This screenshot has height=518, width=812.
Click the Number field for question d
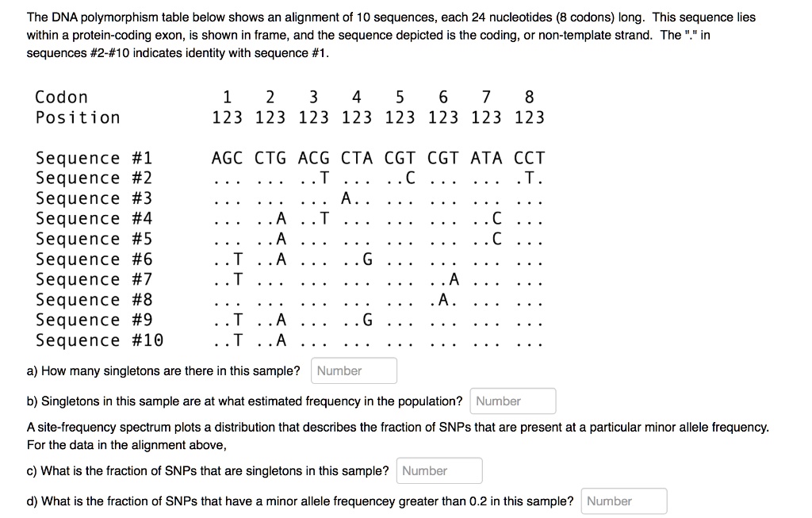(x=624, y=501)
